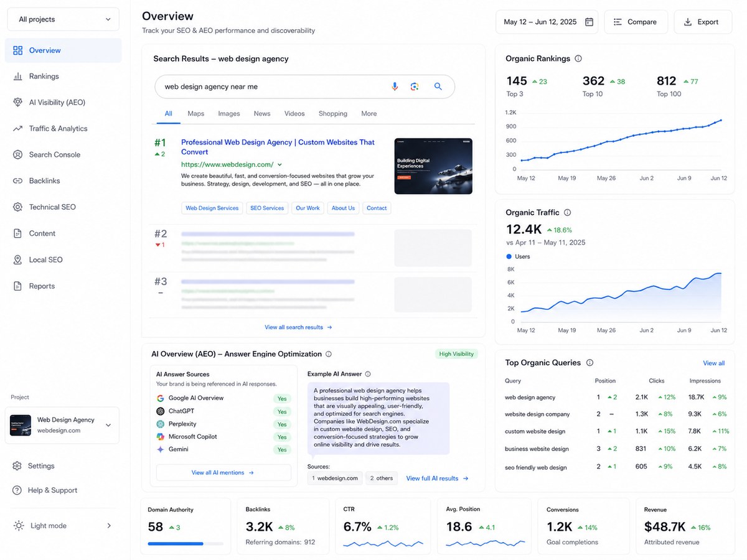Click the Google AI Overview logo icon
Viewport: 747px width, 560px height.
click(x=161, y=398)
